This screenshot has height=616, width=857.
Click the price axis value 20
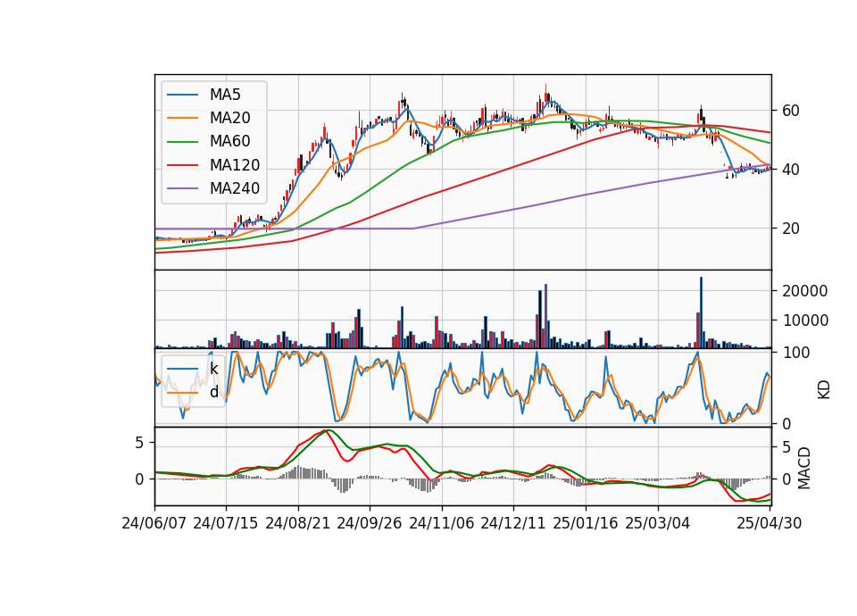pyautogui.click(x=791, y=229)
